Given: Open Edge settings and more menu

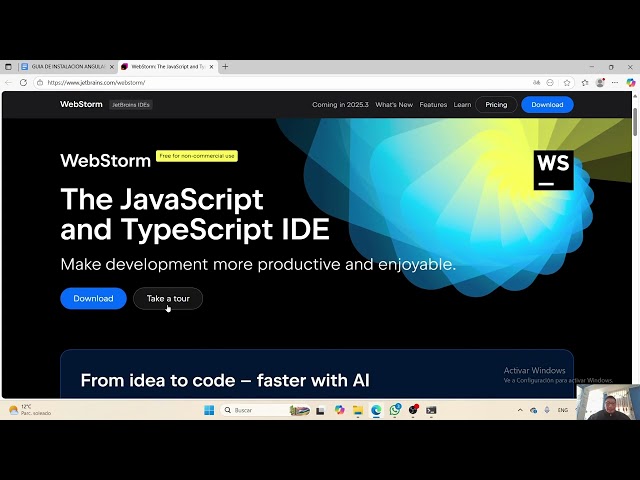Looking at the screenshot, I should click(615, 82).
